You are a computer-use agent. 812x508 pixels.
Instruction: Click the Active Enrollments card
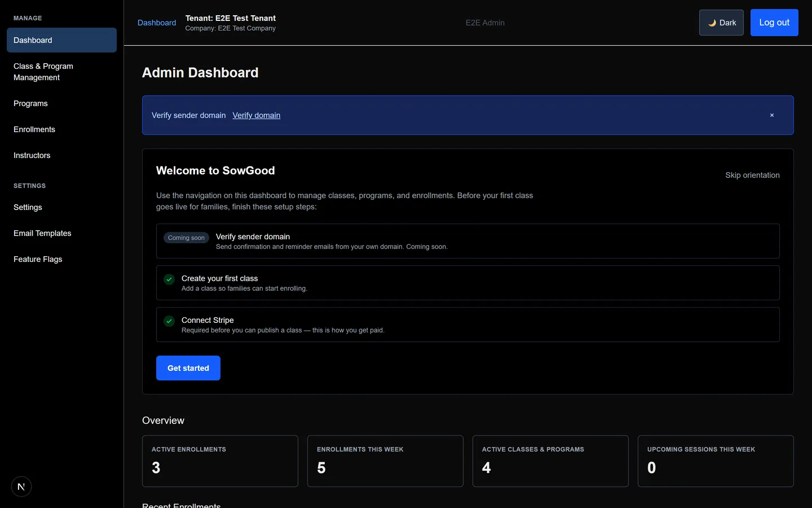(220, 461)
